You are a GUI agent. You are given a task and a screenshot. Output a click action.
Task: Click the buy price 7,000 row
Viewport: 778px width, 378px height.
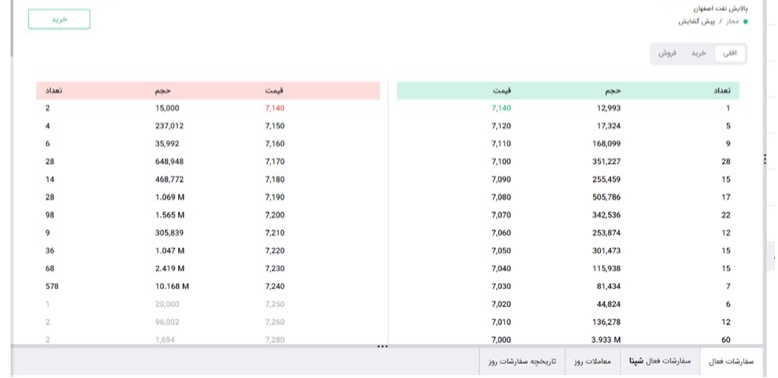click(x=568, y=340)
